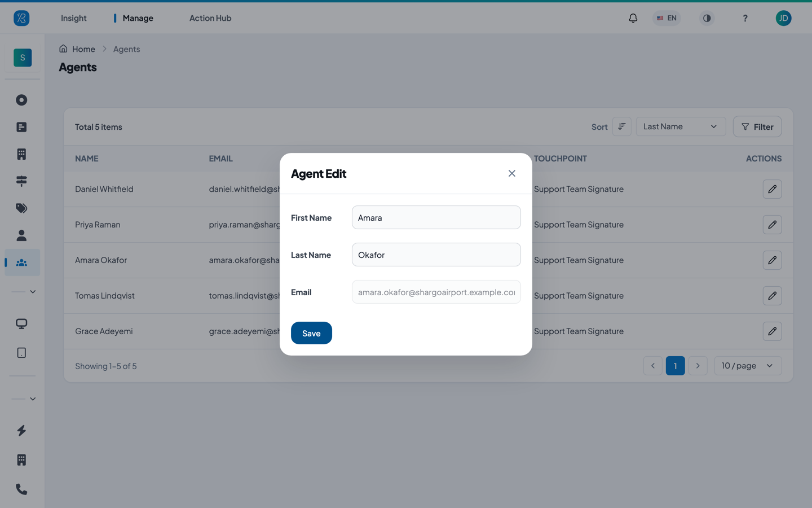Toggle the sort direction button

click(x=622, y=126)
